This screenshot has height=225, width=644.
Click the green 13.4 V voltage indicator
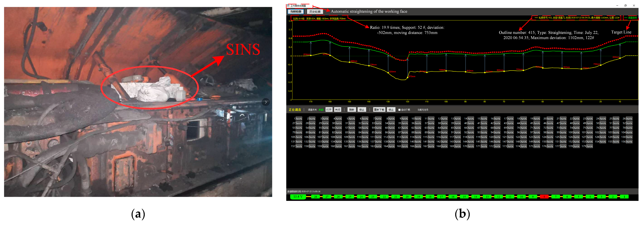298,197
